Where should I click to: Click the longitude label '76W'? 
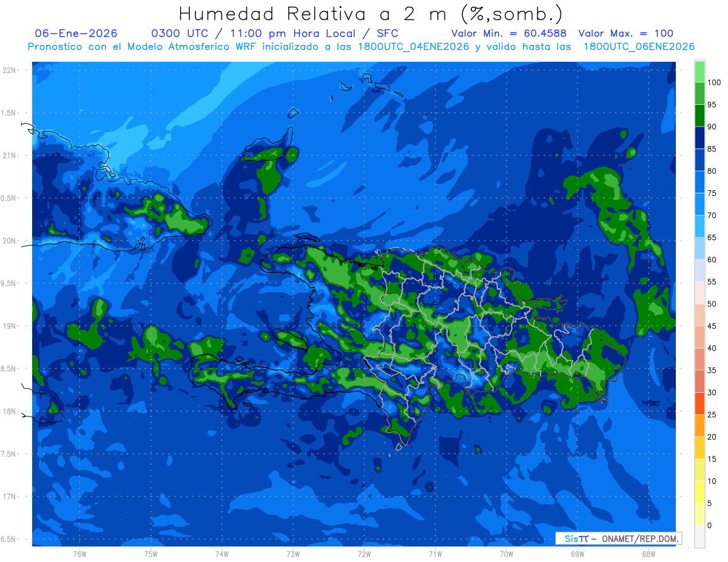coord(79,554)
